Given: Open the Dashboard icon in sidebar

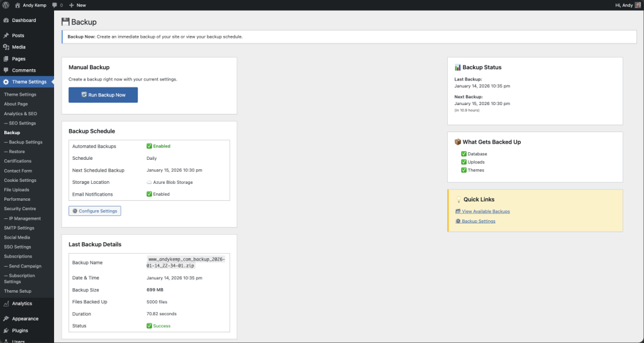Looking at the screenshot, I should pyautogui.click(x=6, y=20).
